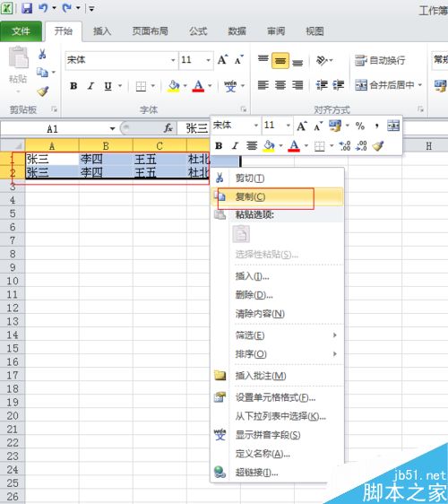Open mini toolbar font 宋体 dropdown
This screenshot has height=504, width=448.
click(x=256, y=126)
